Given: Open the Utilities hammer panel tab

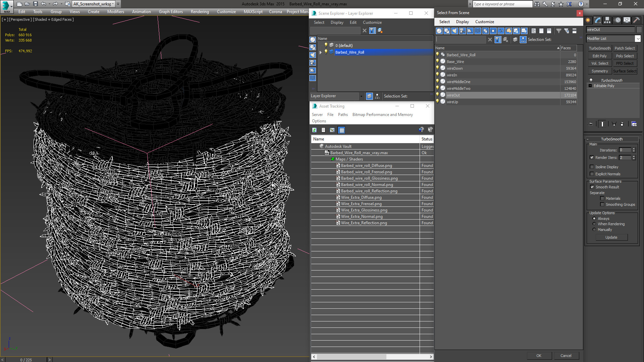Looking at the screenshot, I should tap(636, 20).
